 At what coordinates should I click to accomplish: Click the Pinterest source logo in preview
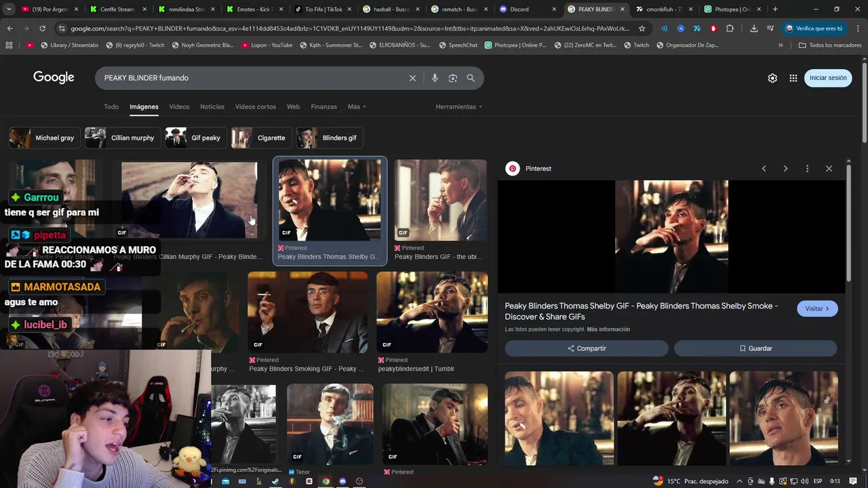[513, 169]
